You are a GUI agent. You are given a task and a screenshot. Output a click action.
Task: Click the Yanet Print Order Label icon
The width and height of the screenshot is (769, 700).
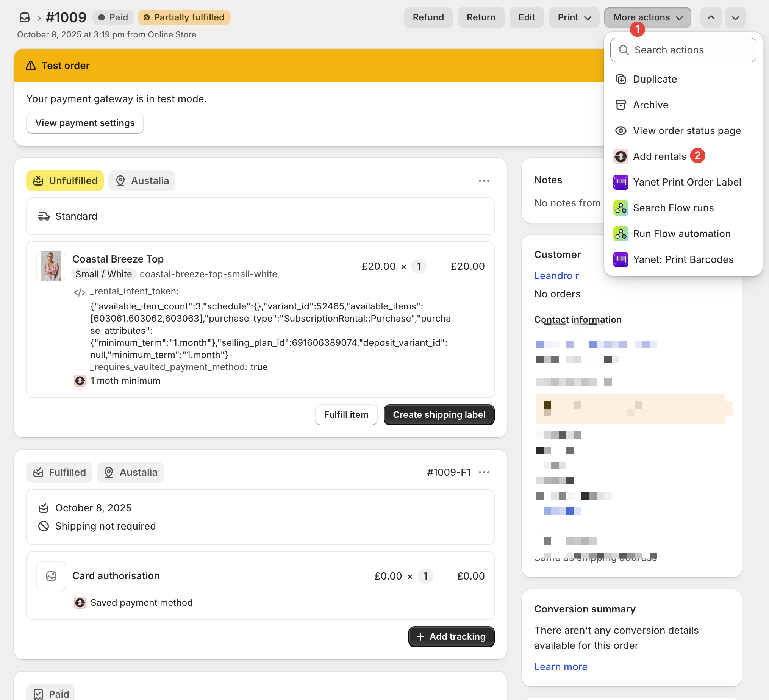(620, 182)
